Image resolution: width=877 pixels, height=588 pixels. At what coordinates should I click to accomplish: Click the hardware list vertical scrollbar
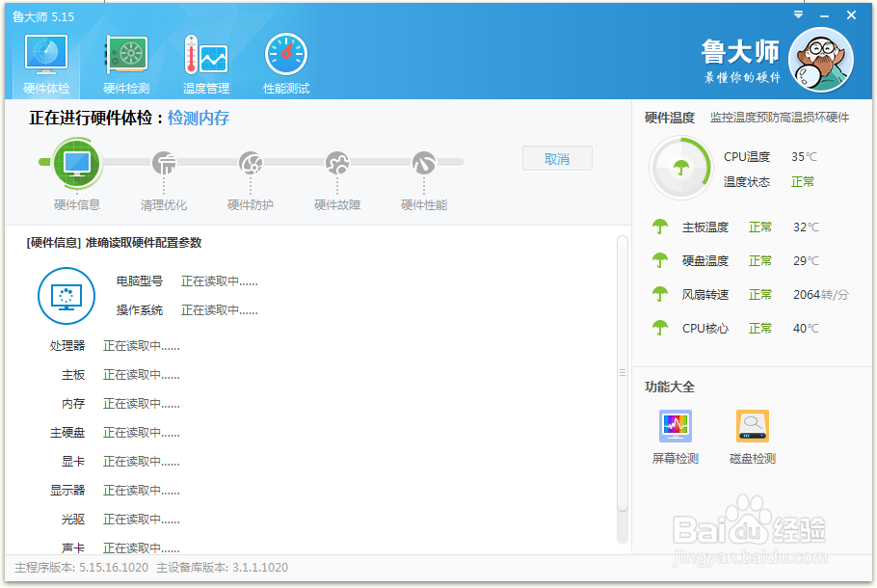pyautogui.click(x=623, y=373)
